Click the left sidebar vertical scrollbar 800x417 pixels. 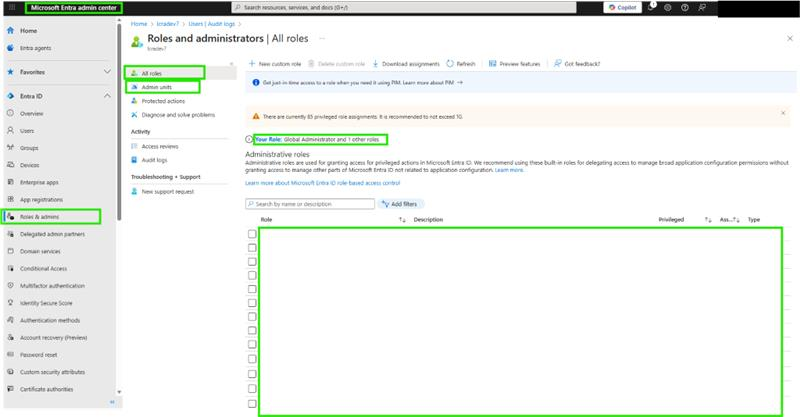(119, 122)
